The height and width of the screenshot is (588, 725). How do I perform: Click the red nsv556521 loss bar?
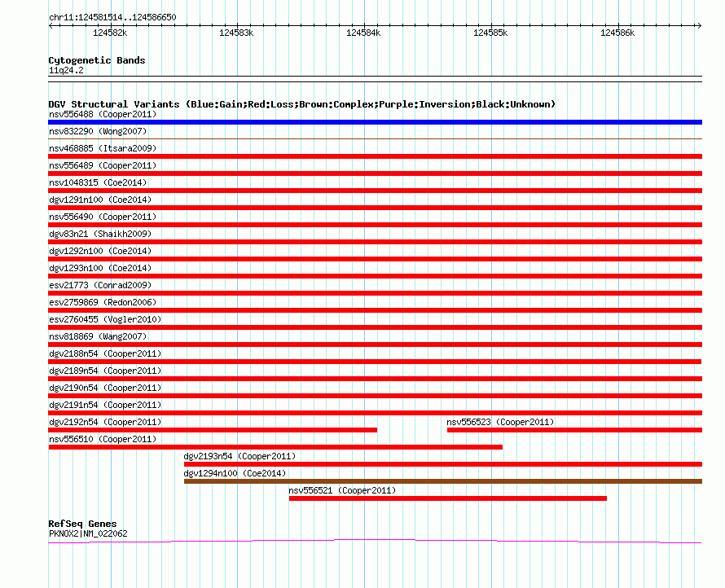(x=447, y=498)
